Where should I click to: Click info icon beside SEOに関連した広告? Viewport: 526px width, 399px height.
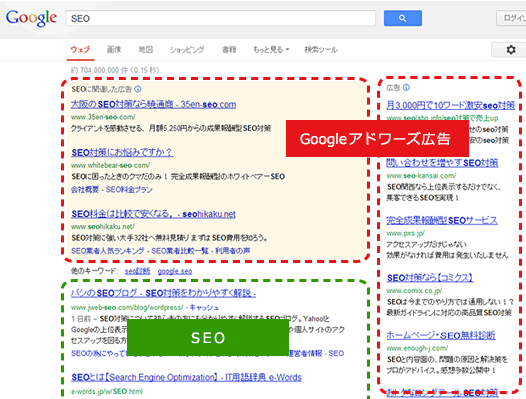(138, 89)
